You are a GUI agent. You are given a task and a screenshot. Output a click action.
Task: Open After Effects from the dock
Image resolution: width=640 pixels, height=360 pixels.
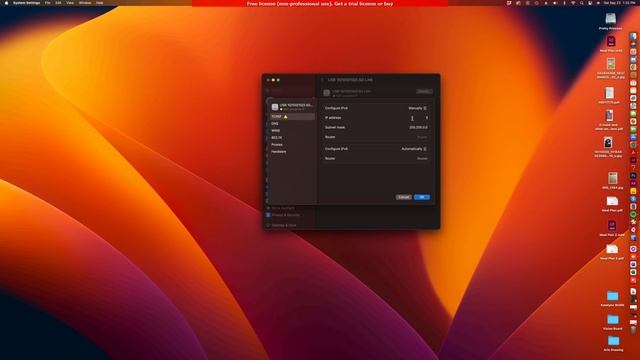tap(633, 183)
